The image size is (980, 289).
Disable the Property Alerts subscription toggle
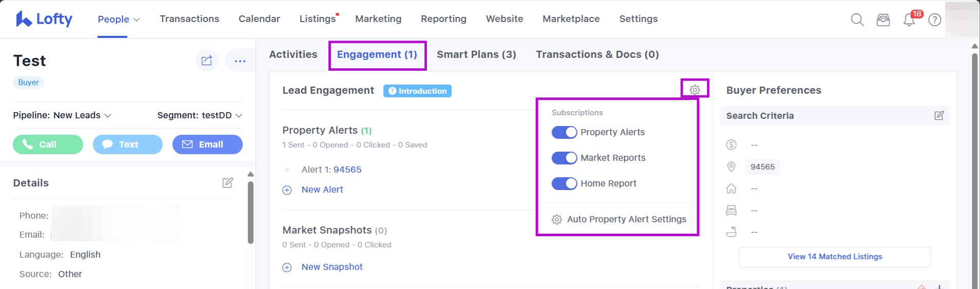564,132
